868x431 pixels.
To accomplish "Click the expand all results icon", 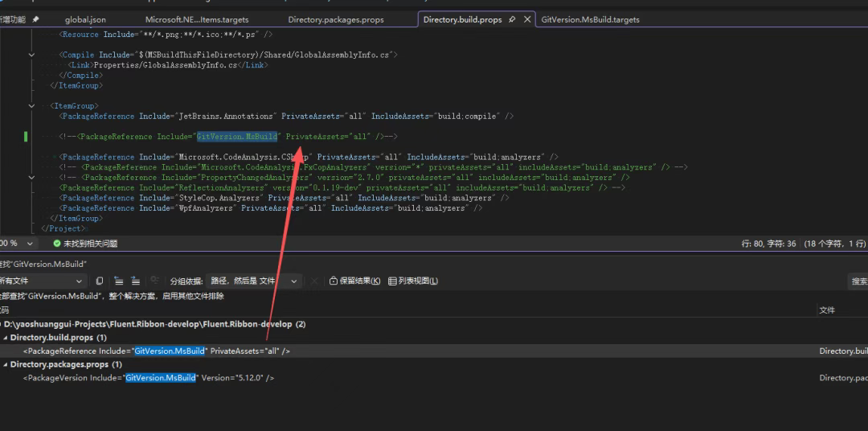I will point(135,281).
